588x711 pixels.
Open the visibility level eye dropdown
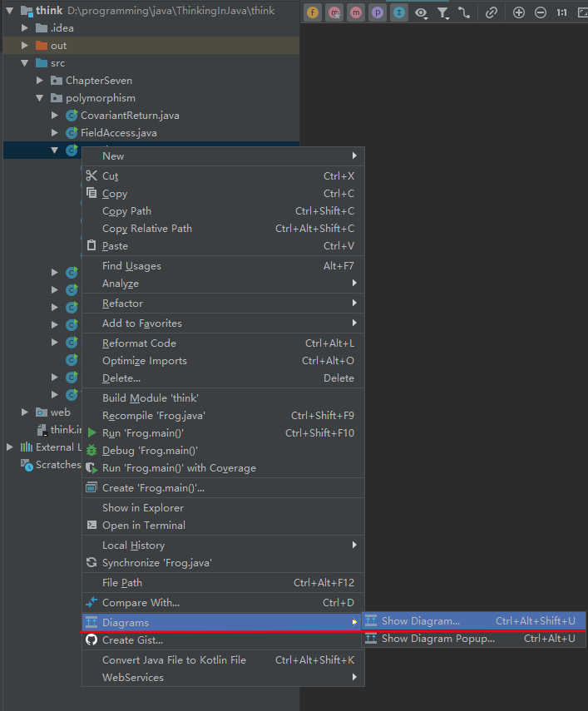coord(421,12)
